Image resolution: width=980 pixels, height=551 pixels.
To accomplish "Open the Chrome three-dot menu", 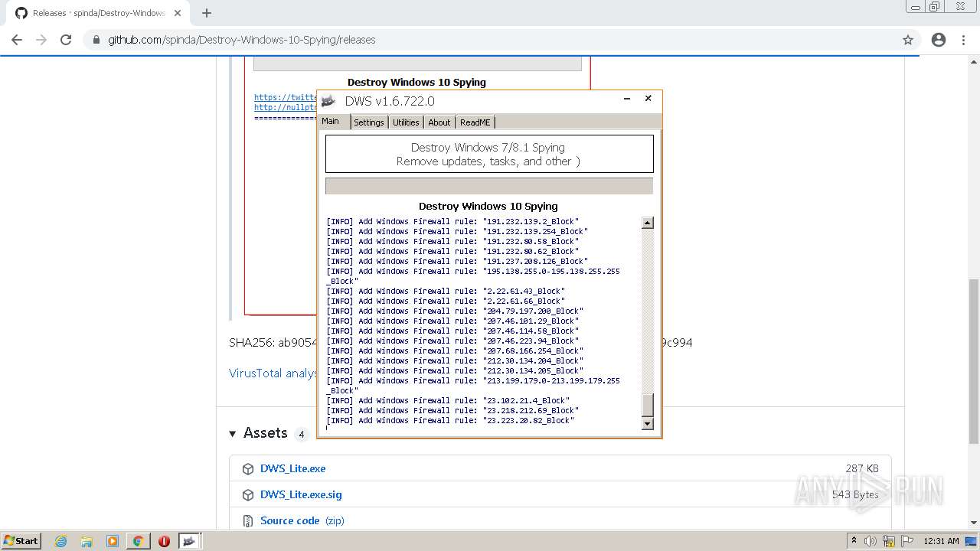I will coord(964,40).
